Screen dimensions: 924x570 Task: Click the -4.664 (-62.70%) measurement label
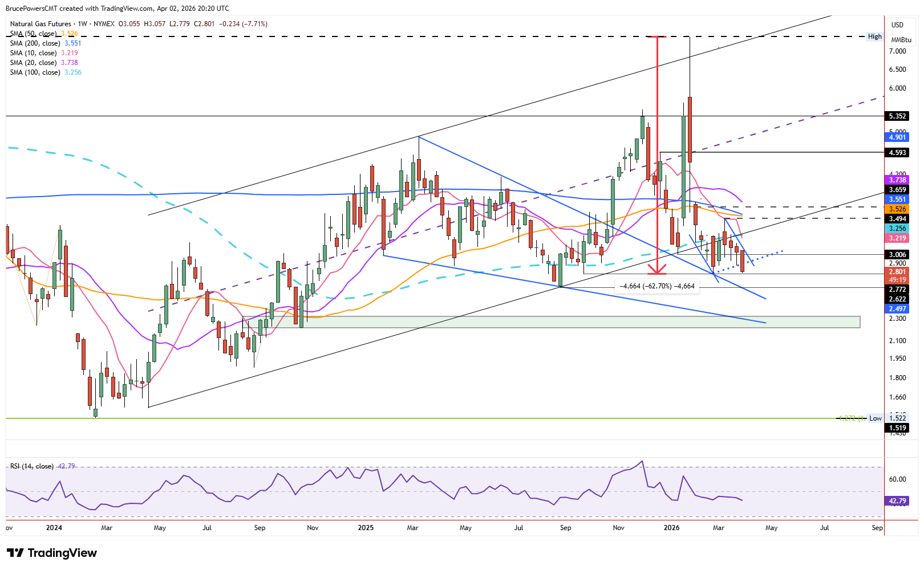657,286
